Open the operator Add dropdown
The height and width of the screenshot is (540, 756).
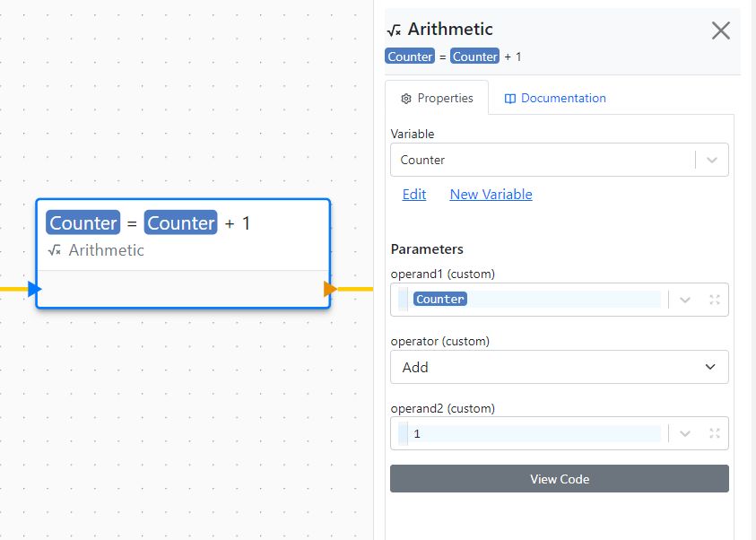tap(559, 367)
